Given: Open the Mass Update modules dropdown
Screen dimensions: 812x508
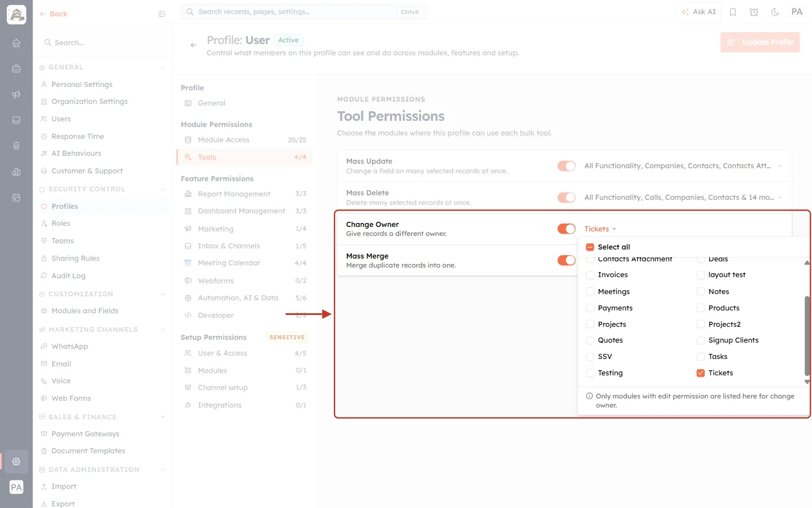Looking at the screenshot, I should coord(683,166).
